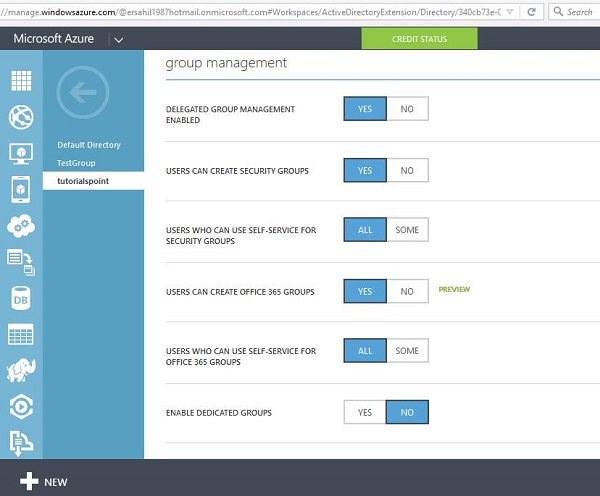600x496 pixels.
Task: Open the Batch Services document icon
Action: coord(21,262)
